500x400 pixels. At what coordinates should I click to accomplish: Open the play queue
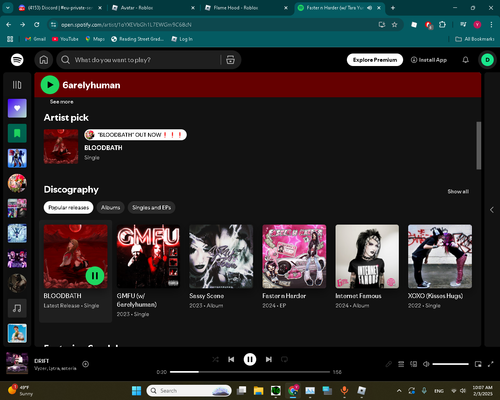401,364
